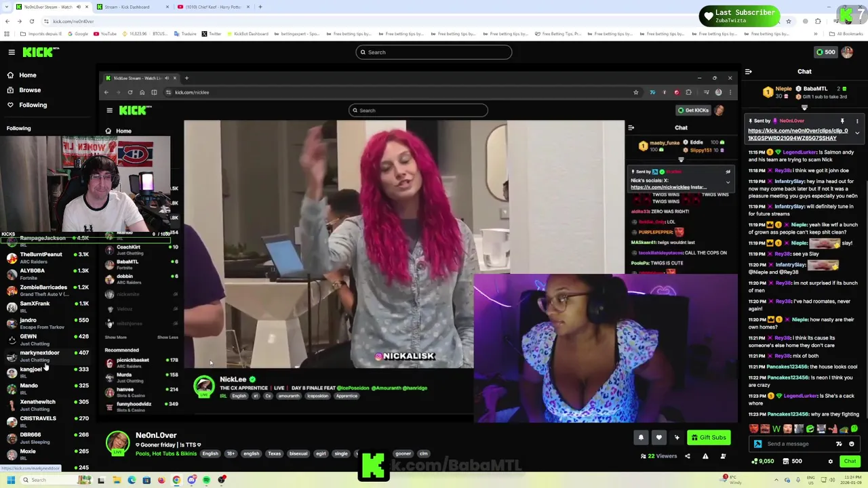Open the KICKs 500 balance button
The width and height of the screenshot is (868, 488).
point(825,52)
